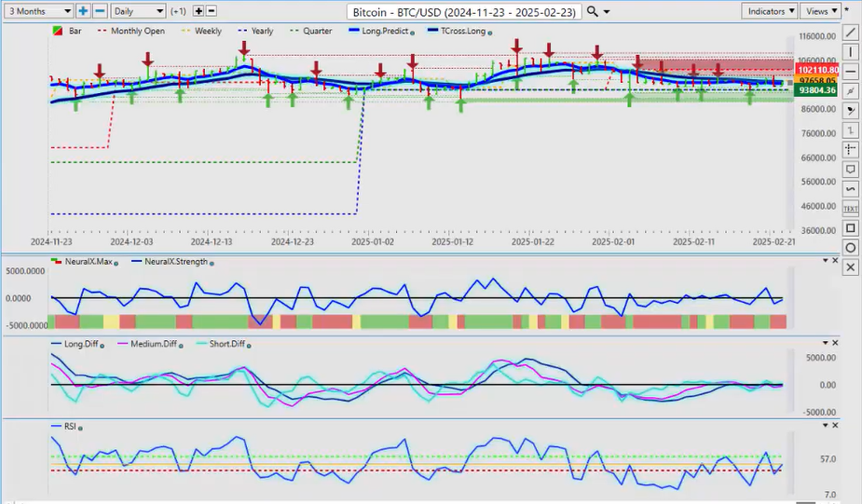Image resolution: width=862 pixels, height=504 pixels.
Task: Click the 2025-01-02 date axis label
Action: point(372,242)
